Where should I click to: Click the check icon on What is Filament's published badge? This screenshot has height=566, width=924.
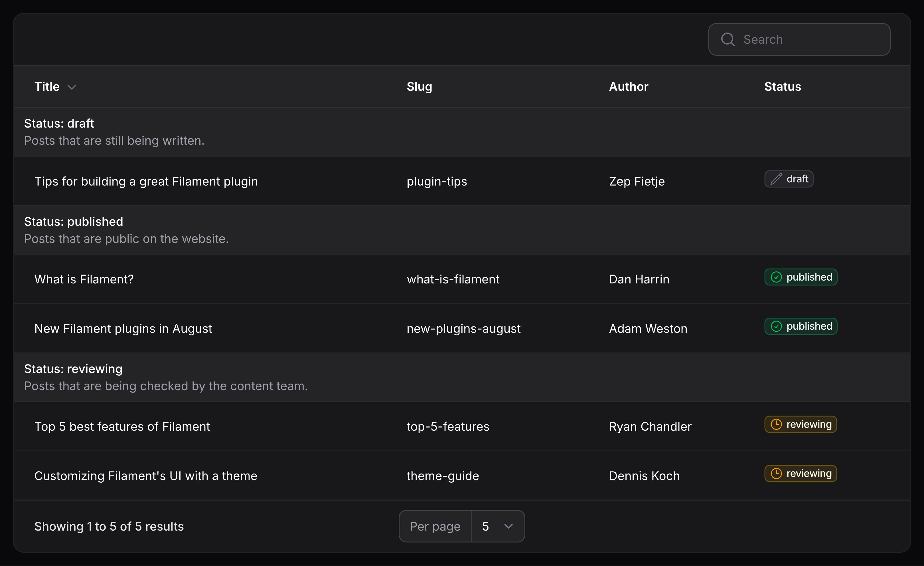tap(777, 277)
